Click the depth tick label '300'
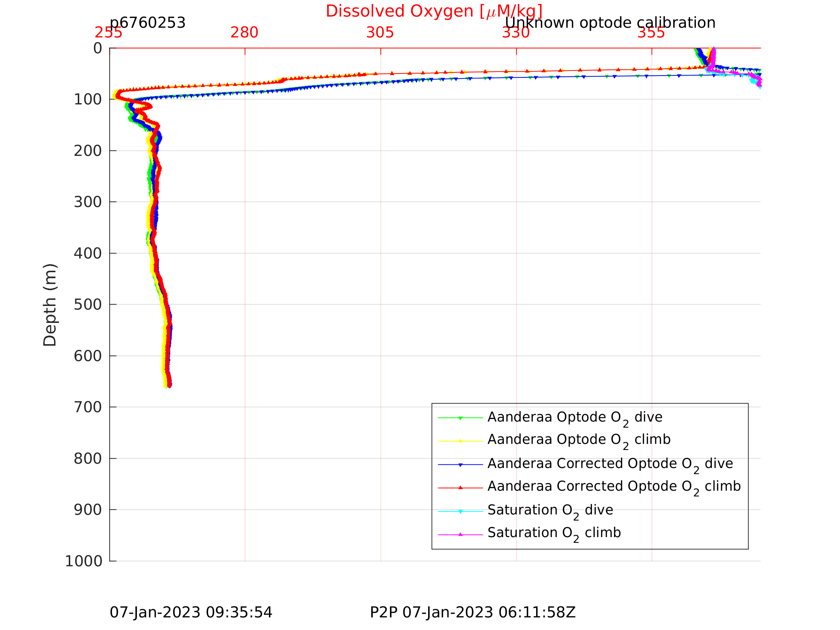Viewport: 840px width, 630px height. point(88,202)
